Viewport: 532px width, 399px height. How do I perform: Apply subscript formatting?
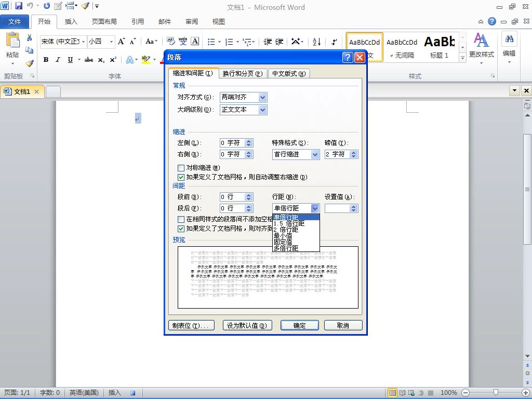[101, 60]
